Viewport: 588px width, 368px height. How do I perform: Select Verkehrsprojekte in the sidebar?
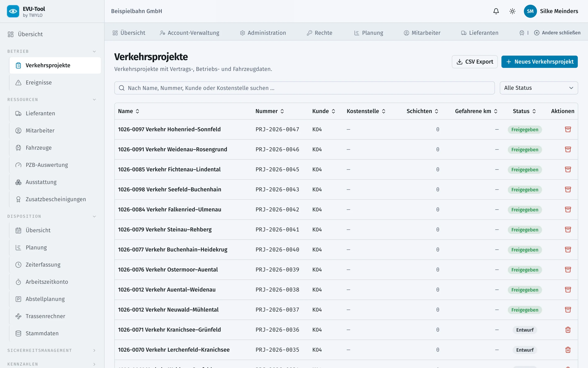click(55, 65)
